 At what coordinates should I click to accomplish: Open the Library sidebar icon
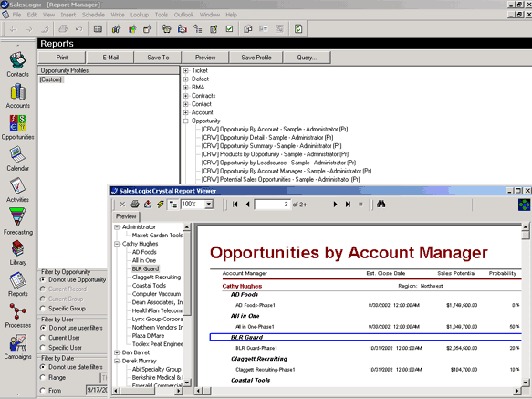tap(17, 253)
